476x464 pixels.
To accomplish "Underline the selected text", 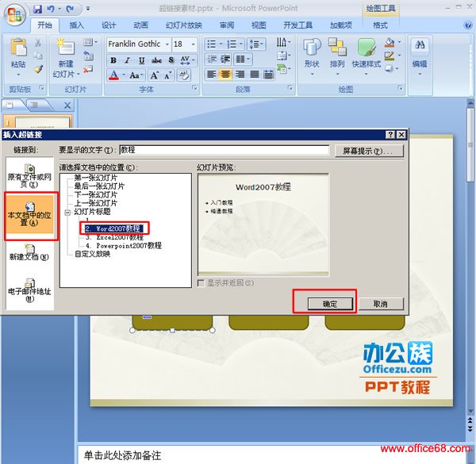I will click(141, 60).
